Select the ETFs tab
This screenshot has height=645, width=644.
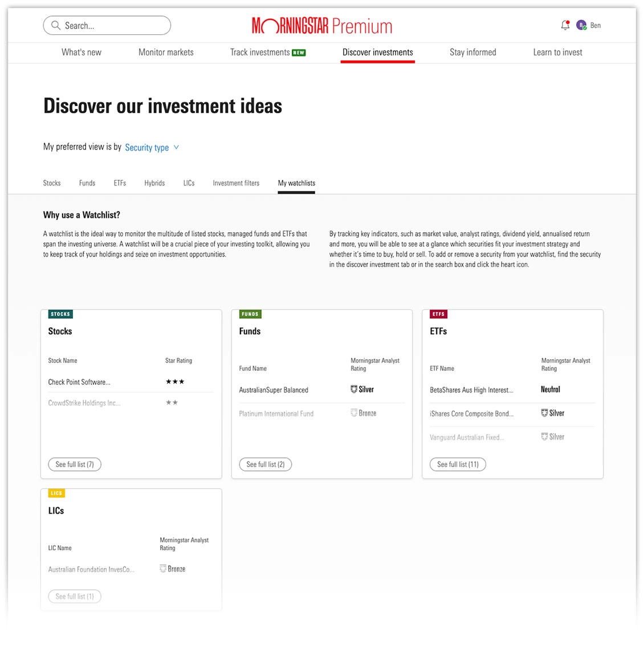pyautogui.click(x=120, y=183)
